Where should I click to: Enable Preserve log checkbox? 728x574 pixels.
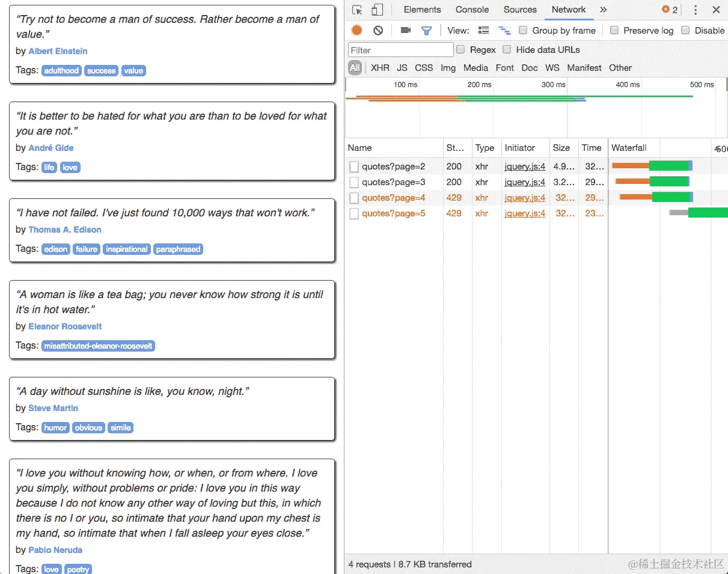pos(614,30)
